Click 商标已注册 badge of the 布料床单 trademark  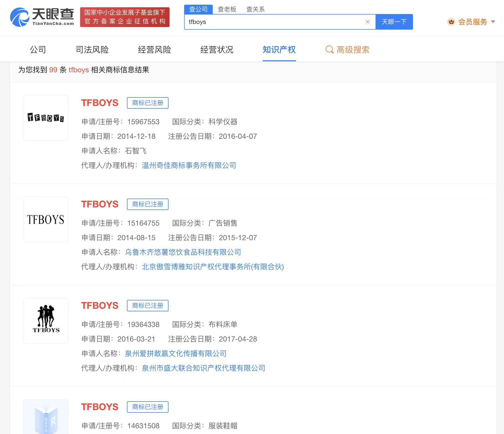coord(148,306)
